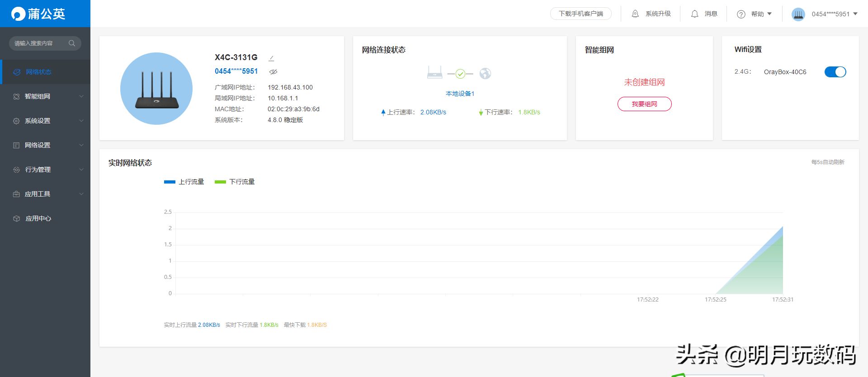Click the 我要组网 button
The height and width of the screenshot is (377, 868).
[x=644, y=104]
